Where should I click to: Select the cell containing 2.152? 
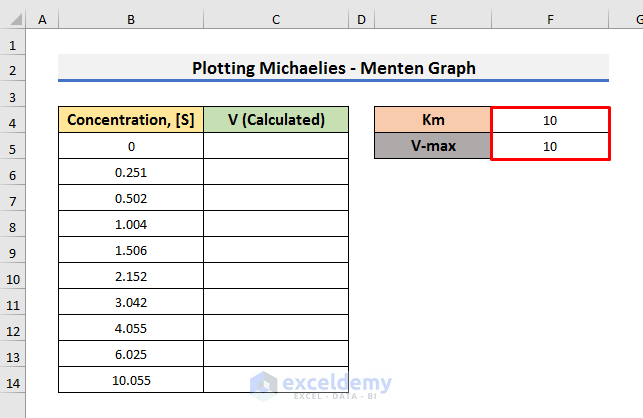coord(131,276)
